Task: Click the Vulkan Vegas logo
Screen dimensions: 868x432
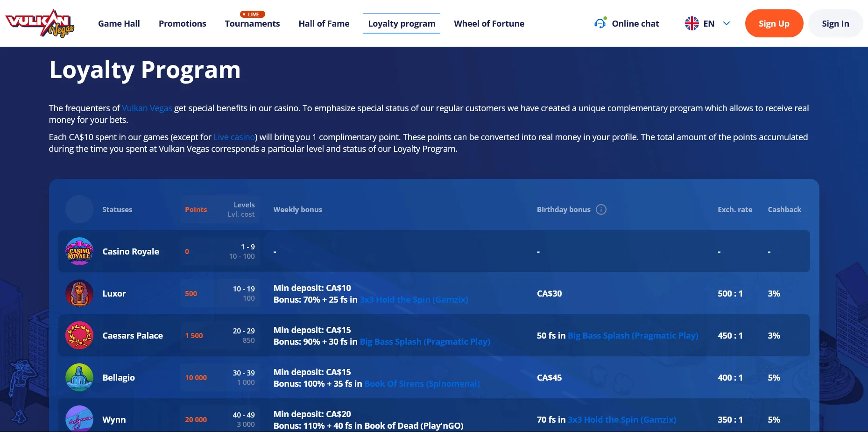Action: (x=40, y=23)
